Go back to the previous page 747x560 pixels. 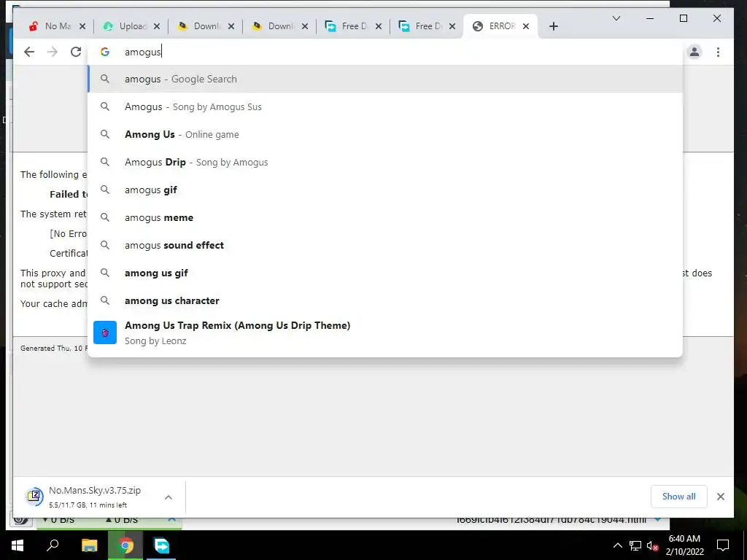click(29, 52)
